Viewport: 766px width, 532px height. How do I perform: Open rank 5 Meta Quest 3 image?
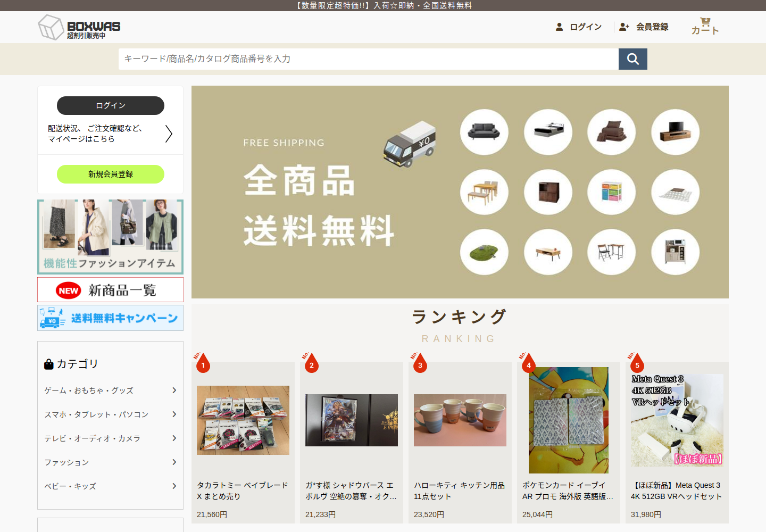[x=677, y=420]
